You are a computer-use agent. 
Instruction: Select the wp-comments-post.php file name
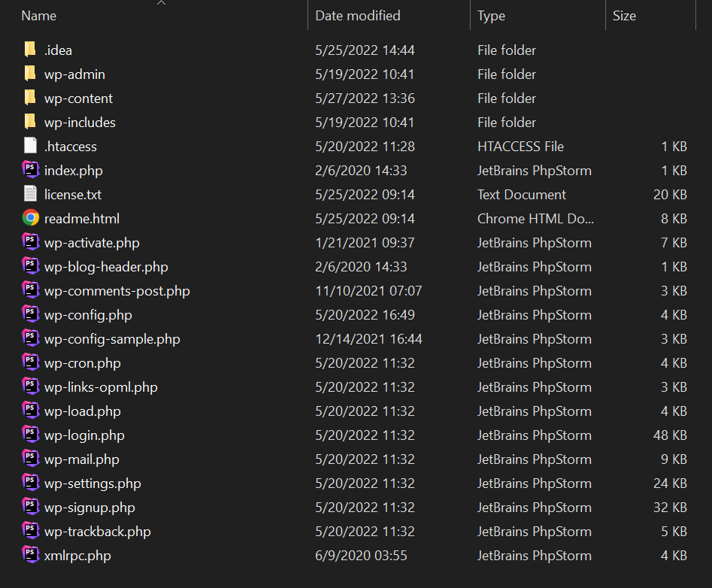pos(117,291)
